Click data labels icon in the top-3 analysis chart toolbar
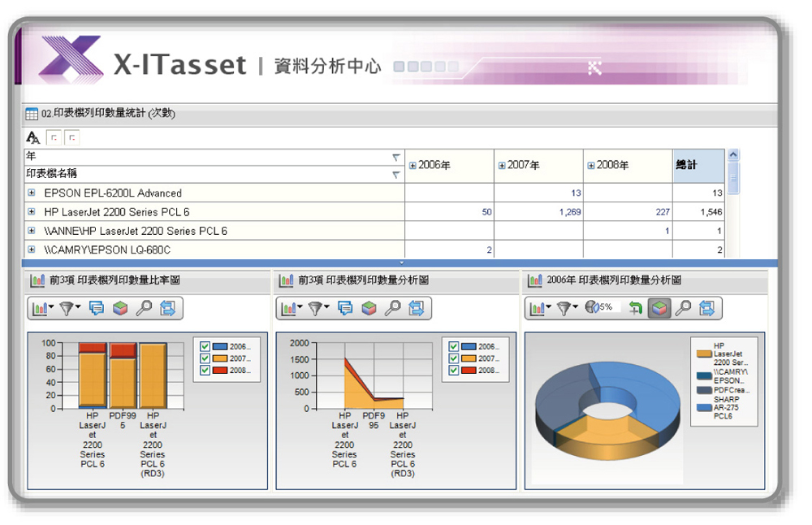Image resolution: width=812 pixels, height=525 pixels. [345, 308]
